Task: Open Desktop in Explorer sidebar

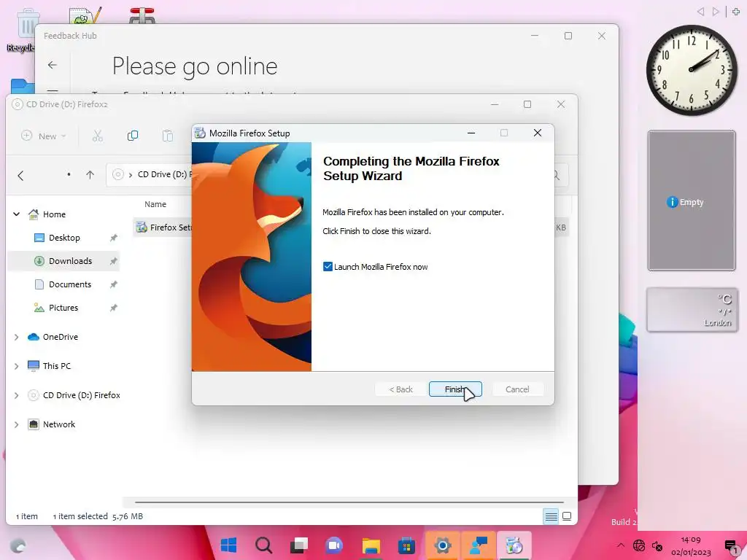Action: point(64,238)
